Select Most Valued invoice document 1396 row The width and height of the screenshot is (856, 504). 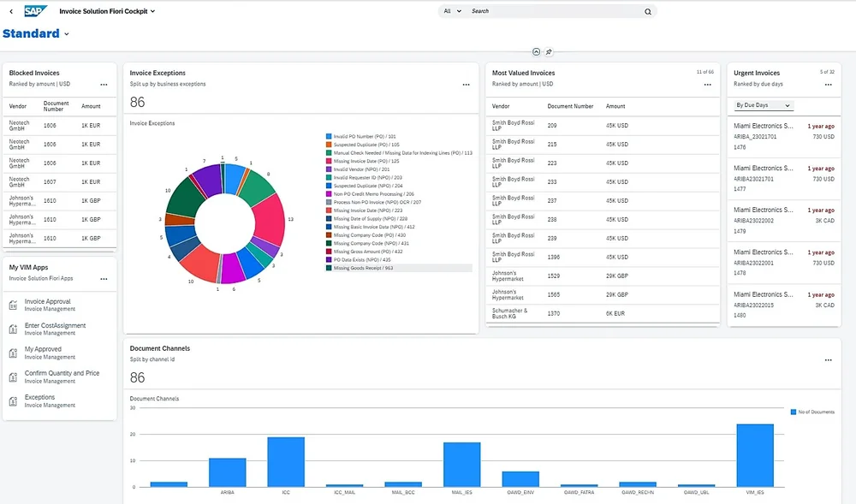pyautogui.click(x=602, y=257)
